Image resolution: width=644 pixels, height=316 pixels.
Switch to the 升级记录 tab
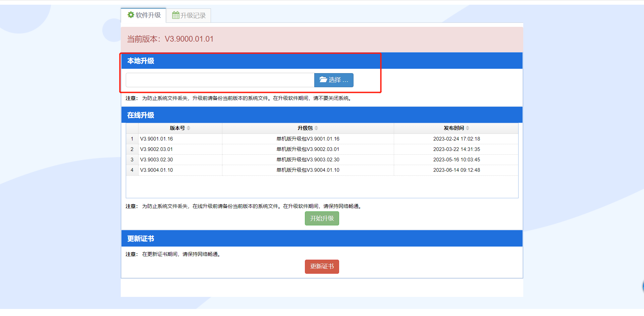click(x=189, y=16)
